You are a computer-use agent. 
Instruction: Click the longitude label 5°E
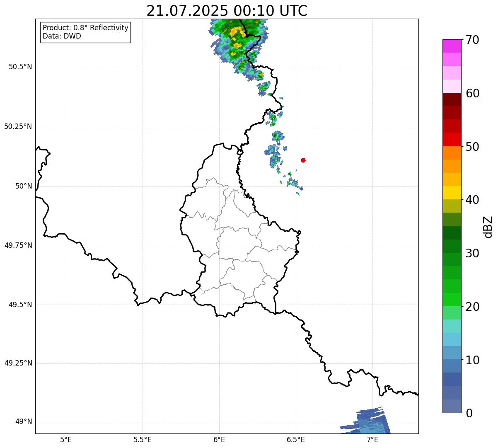66,439
